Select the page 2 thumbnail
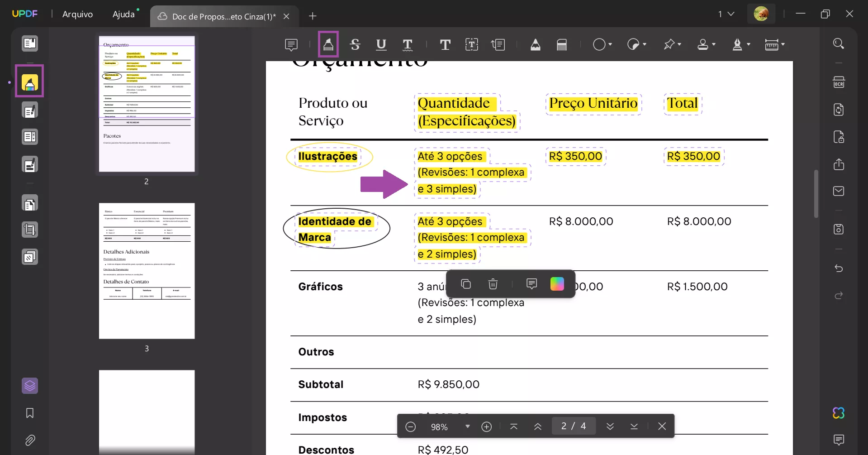 147,104
